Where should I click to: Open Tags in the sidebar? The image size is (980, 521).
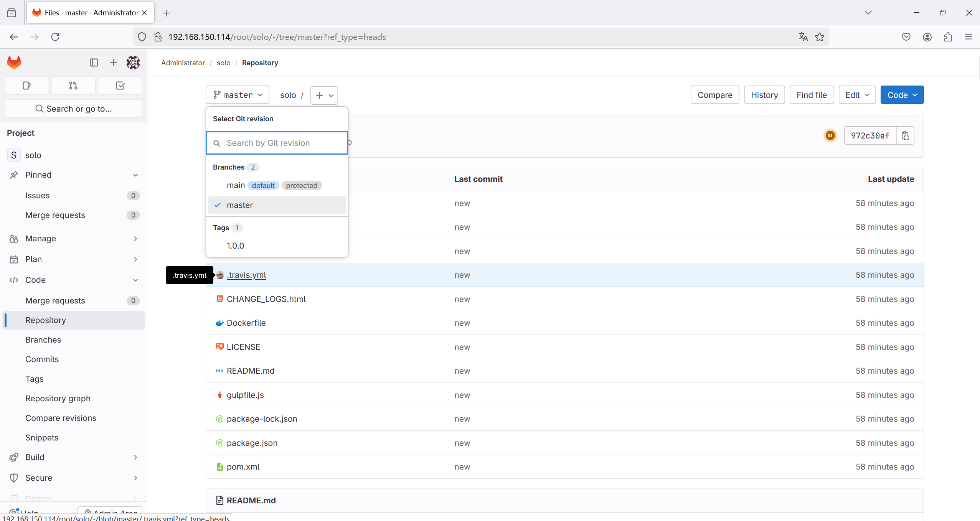(74, 379)
